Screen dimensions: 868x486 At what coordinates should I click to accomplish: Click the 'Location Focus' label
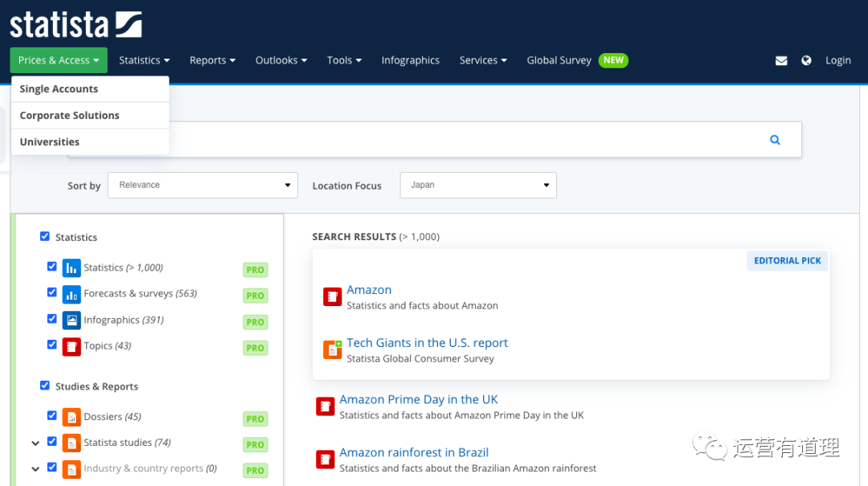pyautogui.click(x=347, y=186)
